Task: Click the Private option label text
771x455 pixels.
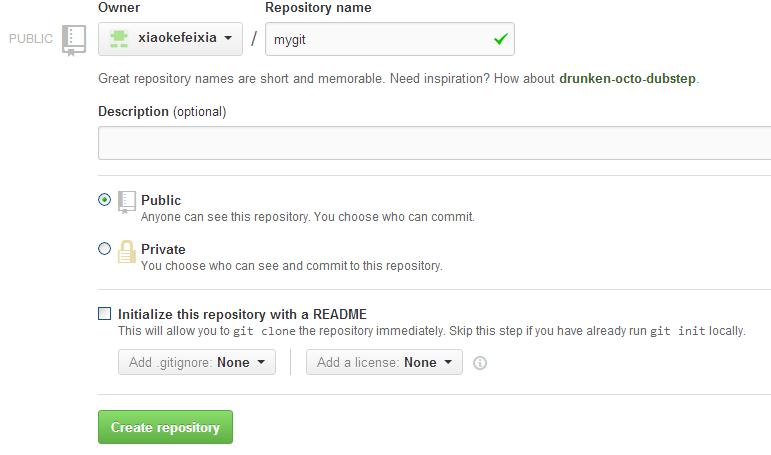Action: point(163,249)
